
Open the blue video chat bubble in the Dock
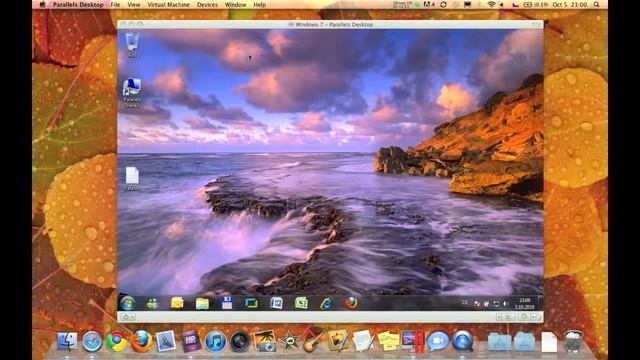pyautogui.click(x=438, y=341)
